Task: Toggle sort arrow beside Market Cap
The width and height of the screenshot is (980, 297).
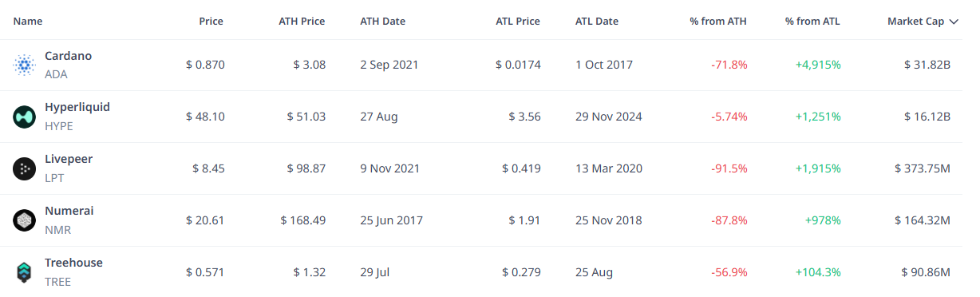Action: click(x=954, y=22)
